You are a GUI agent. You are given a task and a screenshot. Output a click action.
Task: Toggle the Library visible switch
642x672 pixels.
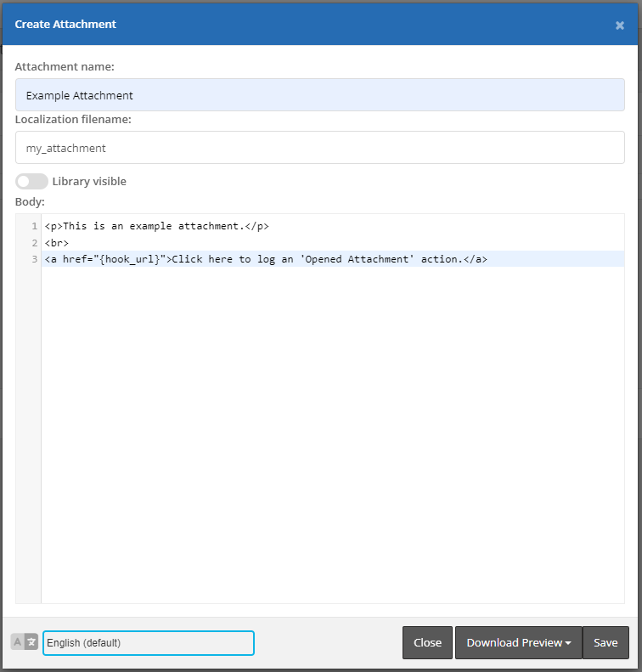pyautogui.click(x=31, y=181)
